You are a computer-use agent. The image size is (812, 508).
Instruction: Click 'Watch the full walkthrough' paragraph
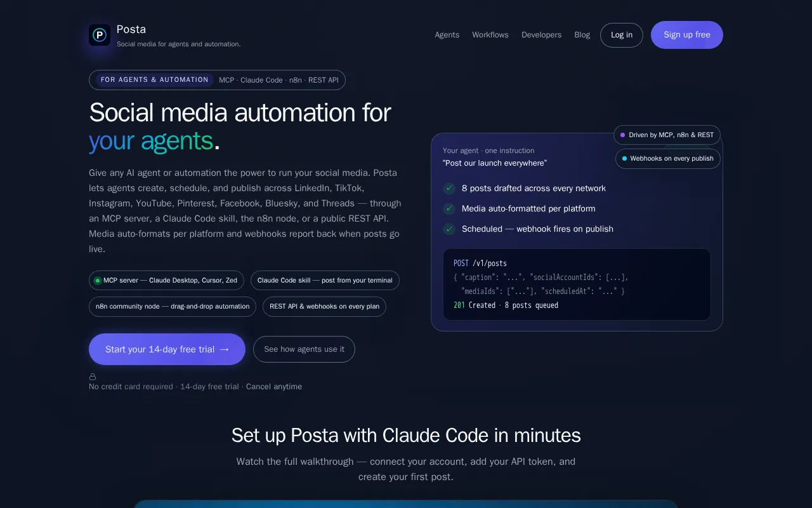[x=406, y=469]
